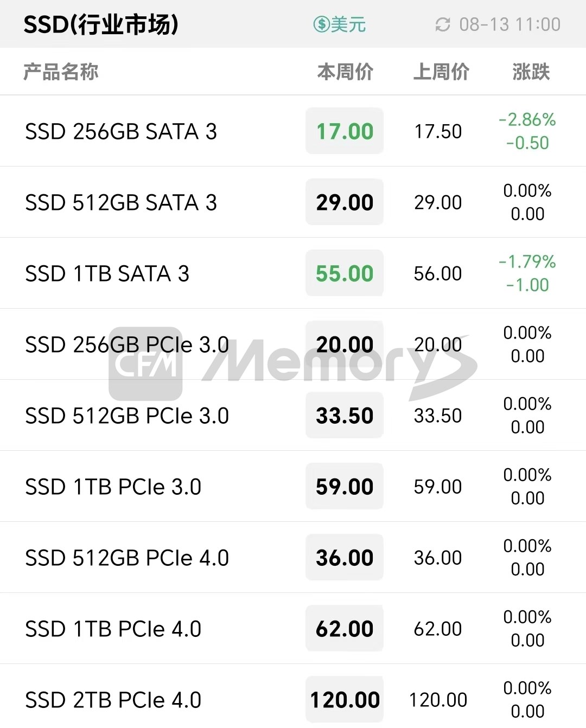This screenshot has width=586, height=728.
Task: Open the SSD 512GB SATA 3 row
Action: click(293, 202)
